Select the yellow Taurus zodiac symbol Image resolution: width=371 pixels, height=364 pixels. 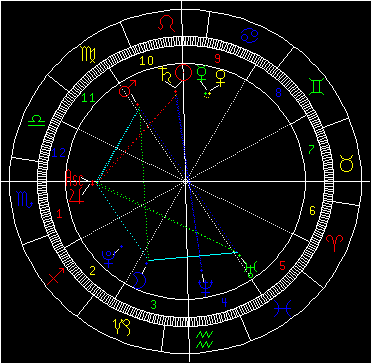tap(346, 163)
